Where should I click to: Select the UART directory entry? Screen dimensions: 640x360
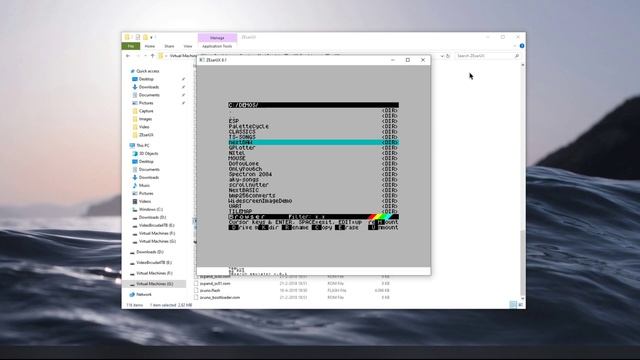point(313,206)
